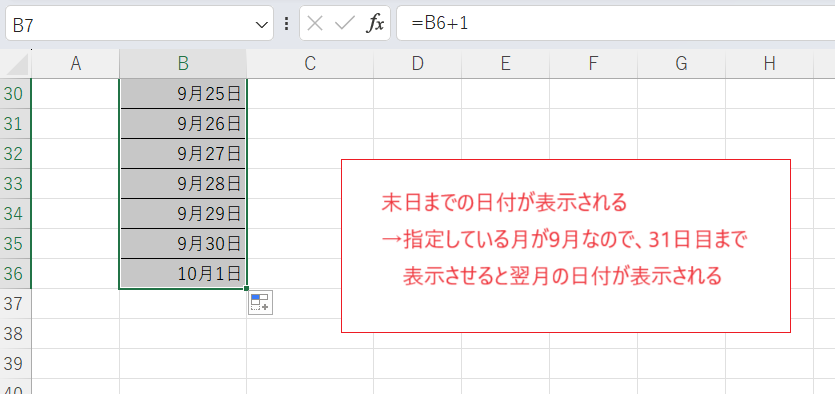Click cell containing 9月30日
Screen dimensions: 835x394
[183, 244]
